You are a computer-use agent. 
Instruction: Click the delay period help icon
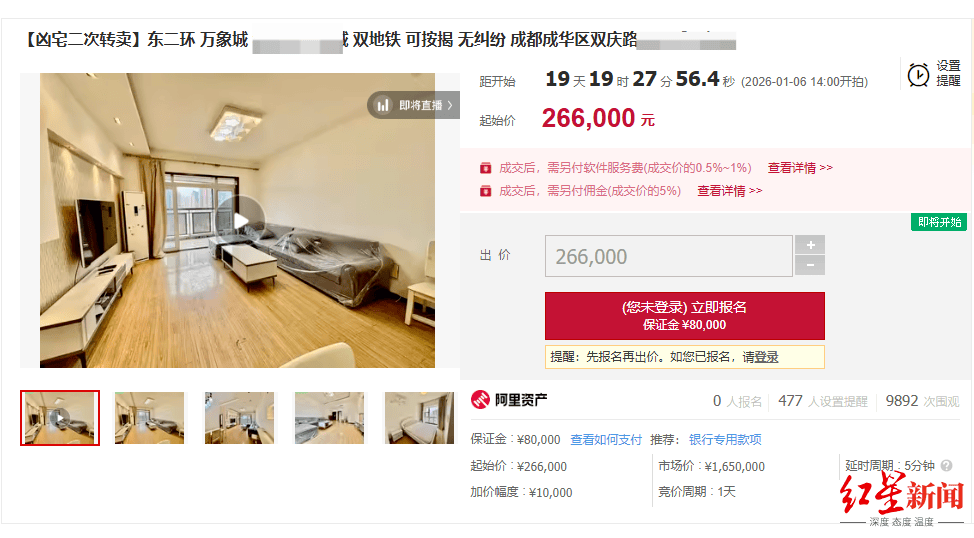pyautogui.click(x=947, y=465)
